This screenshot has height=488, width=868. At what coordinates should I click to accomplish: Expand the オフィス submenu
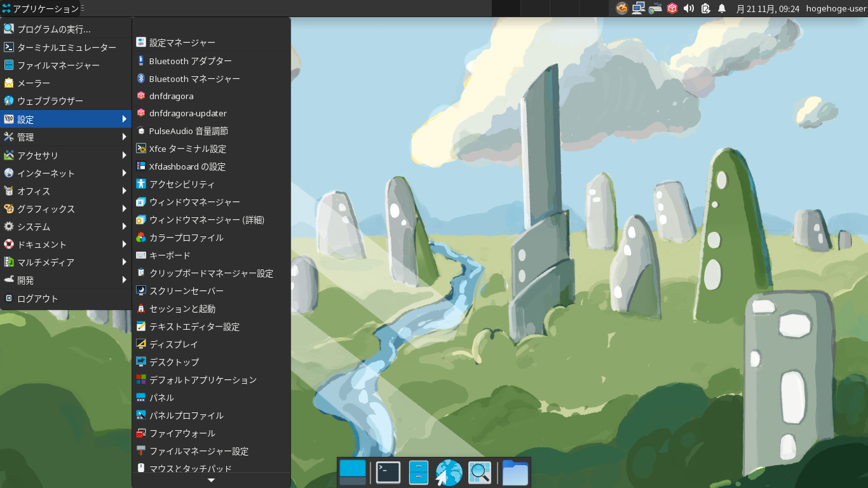(65, 191)
